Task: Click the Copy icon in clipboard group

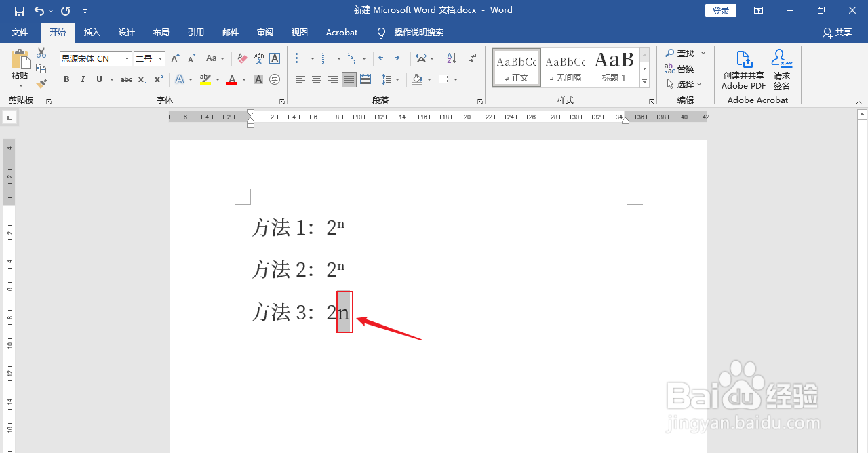Action: click(x=41, y=68)
